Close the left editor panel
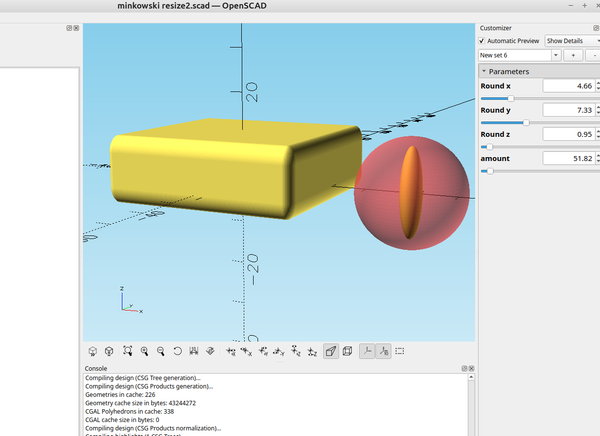 tap(76, 28)
